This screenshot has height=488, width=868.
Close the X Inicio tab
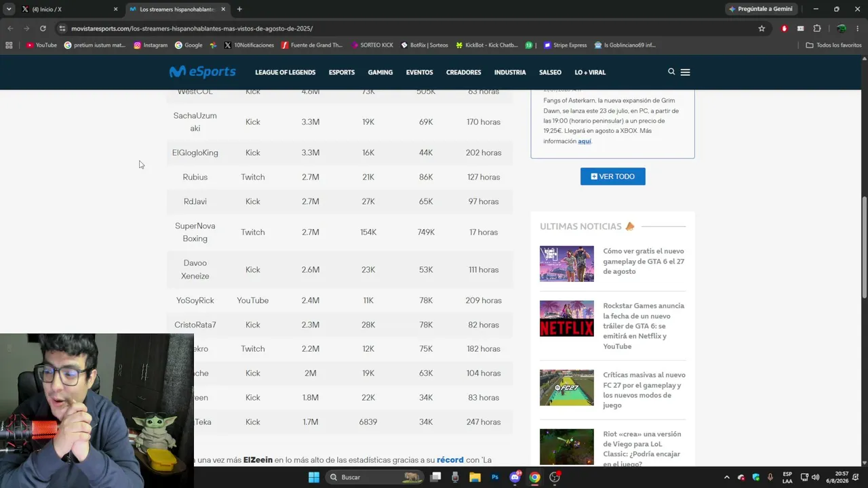pos(115,9)
